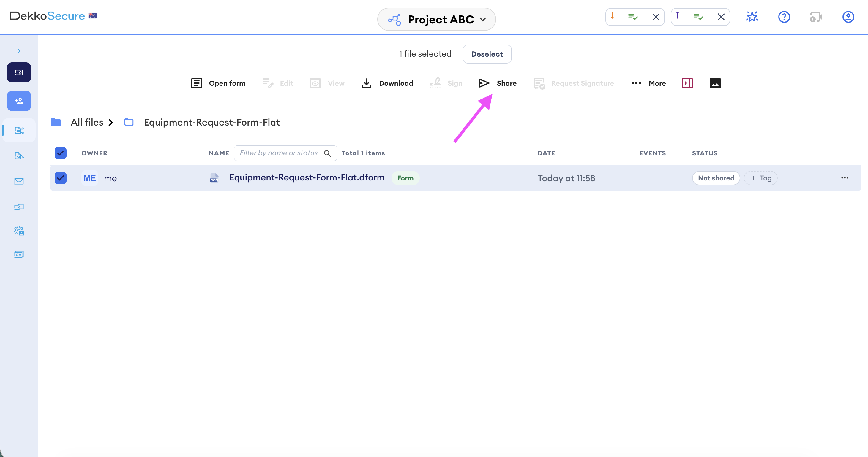Image resolution: width=868 pixels, height=457 pixels.
Task: Click Download in the toolbar
Action: [x=387, y=83]
